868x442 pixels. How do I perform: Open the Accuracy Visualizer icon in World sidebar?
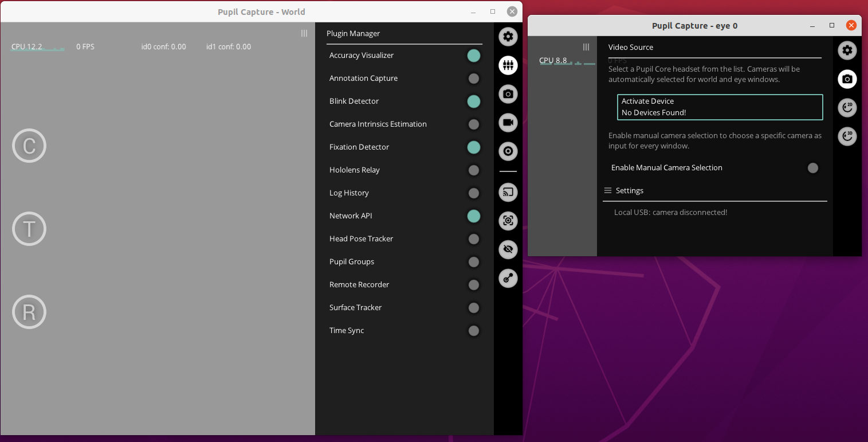point(508,221)
